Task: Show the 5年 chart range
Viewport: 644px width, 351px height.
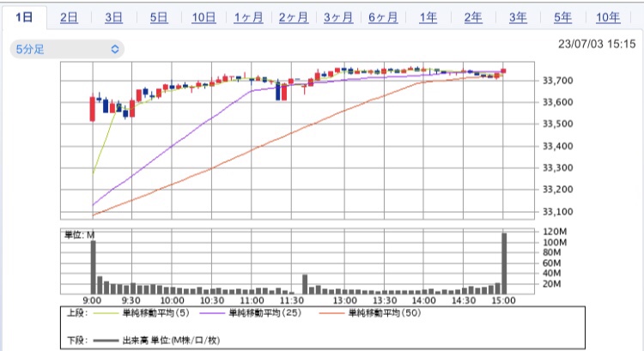Action: (562, 18)
